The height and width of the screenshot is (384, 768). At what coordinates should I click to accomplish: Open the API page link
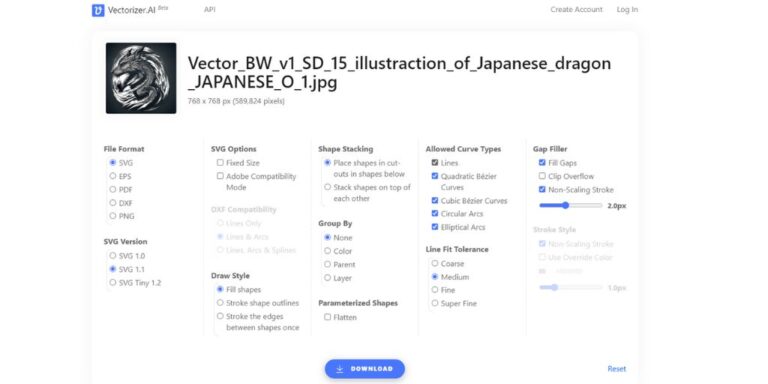tap(210, 10)
